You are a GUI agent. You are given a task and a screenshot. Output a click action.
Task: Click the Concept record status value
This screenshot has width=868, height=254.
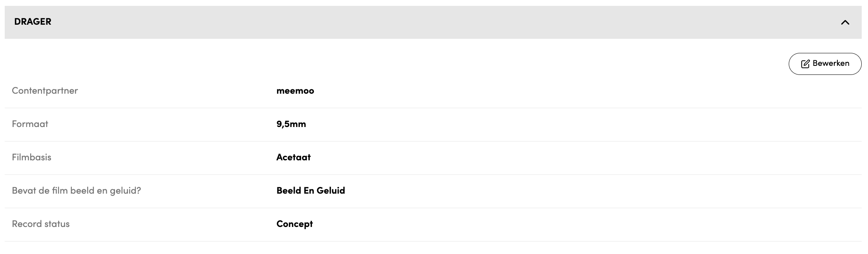click(x=295, y=224)
